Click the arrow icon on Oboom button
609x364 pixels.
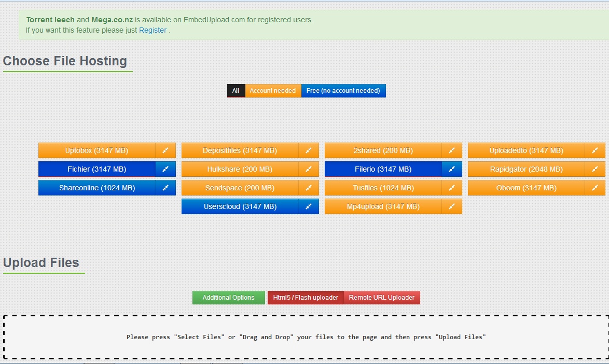pyautogui.click(x=595, y=188)
